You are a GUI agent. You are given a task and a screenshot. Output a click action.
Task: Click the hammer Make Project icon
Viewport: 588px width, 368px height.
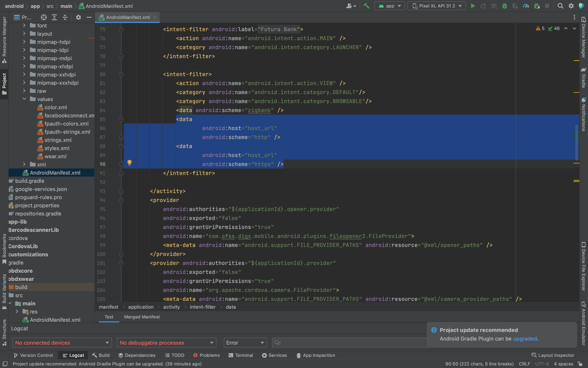tap(366, 6)
